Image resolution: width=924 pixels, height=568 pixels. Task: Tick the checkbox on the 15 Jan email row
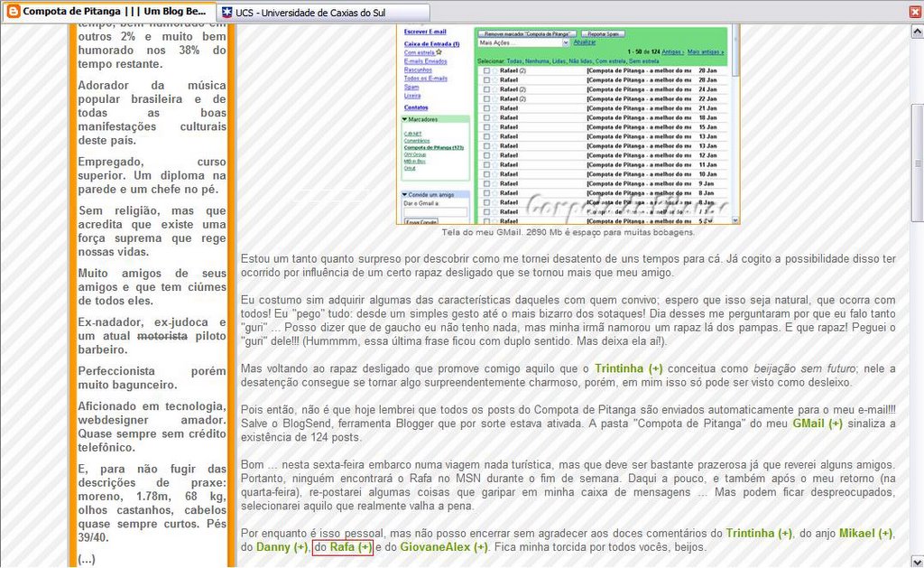(486, 127)
